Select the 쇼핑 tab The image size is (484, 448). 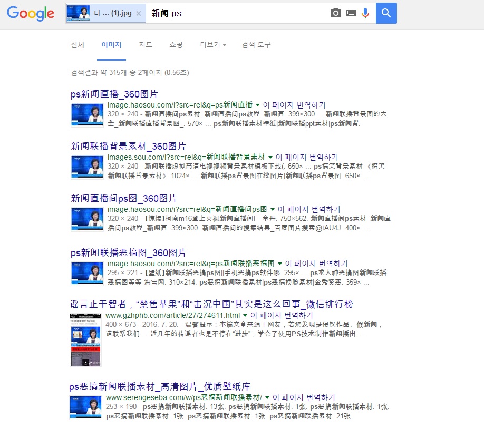click(176, 45)
